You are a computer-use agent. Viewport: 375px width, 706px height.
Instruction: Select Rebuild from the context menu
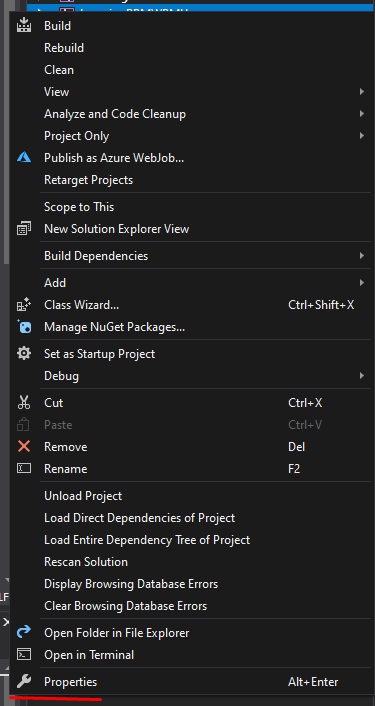(x=64, y=48)
